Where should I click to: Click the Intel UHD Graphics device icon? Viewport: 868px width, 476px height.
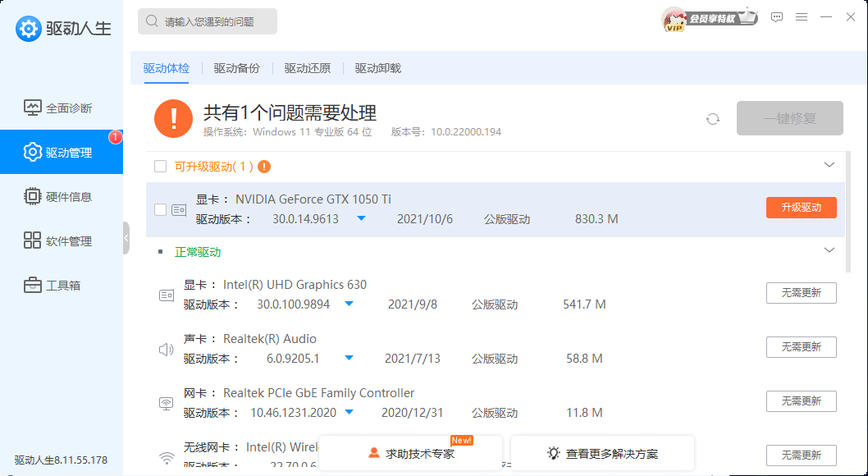coord(166,295)
